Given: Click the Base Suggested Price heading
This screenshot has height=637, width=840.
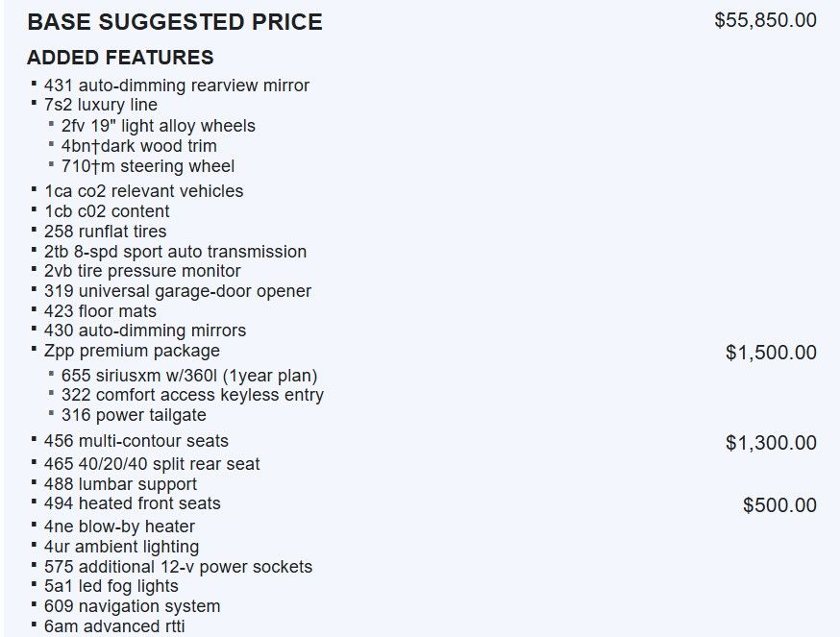Looking at the screenshot, I should [x=175, y=22].
